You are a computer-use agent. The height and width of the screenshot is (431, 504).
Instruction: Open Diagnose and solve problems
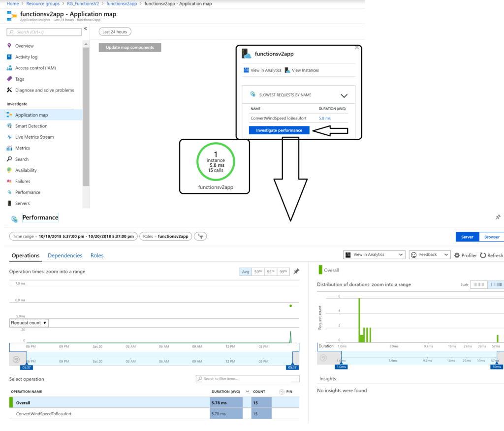coord(44,90)
